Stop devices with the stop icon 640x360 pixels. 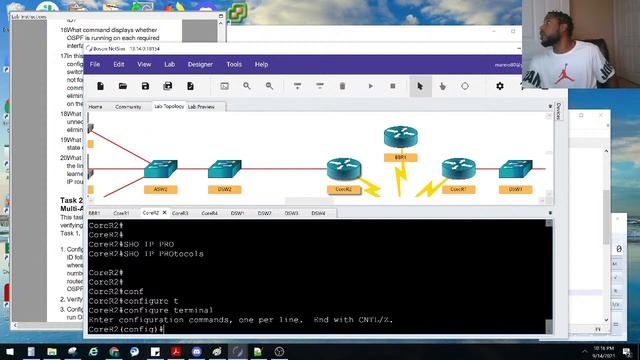click(393, 86)
